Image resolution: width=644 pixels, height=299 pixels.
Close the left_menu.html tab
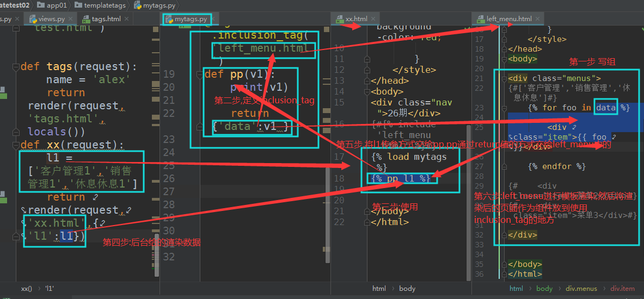point(539,19)
